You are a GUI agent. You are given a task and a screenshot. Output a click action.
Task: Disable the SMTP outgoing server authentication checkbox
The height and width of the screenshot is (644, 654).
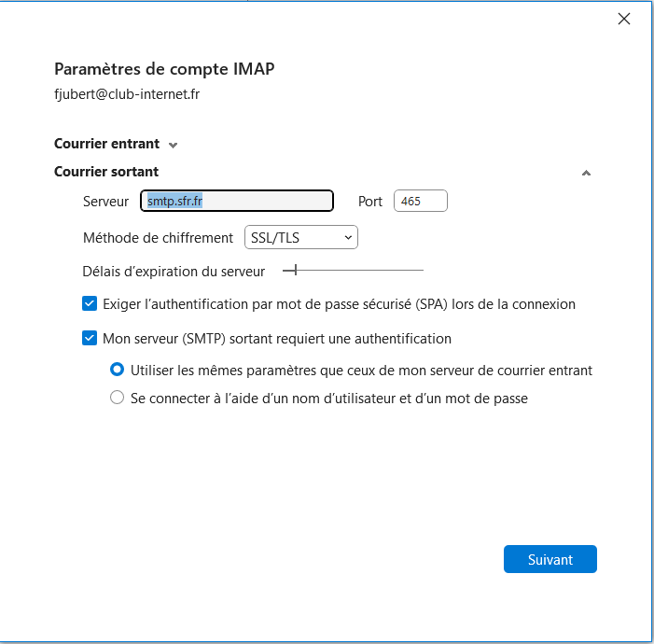click(x=90, y=339)
